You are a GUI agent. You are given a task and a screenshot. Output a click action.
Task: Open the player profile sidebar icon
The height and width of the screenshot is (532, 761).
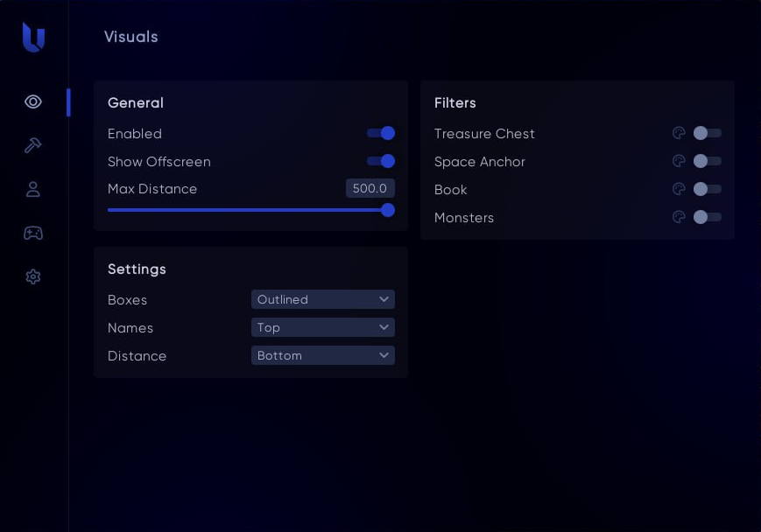pyautogui.click(x=33, y=189)
